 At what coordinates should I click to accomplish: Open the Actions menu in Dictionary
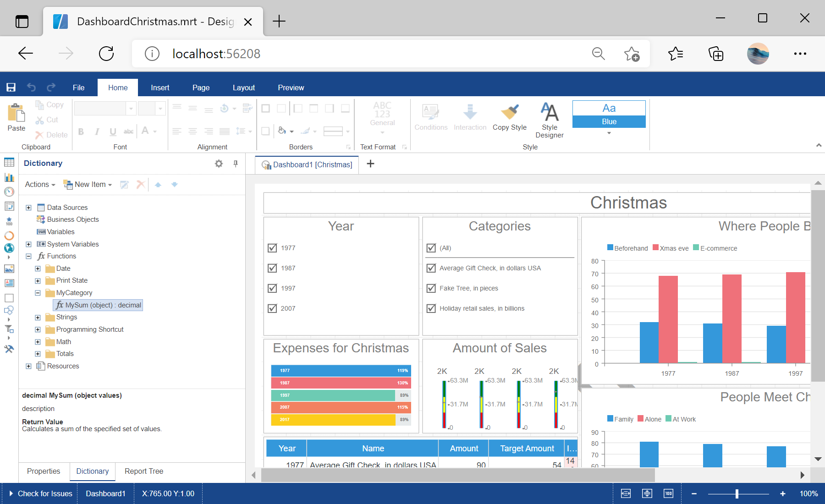pyautogui.click(x=40, y=185)
